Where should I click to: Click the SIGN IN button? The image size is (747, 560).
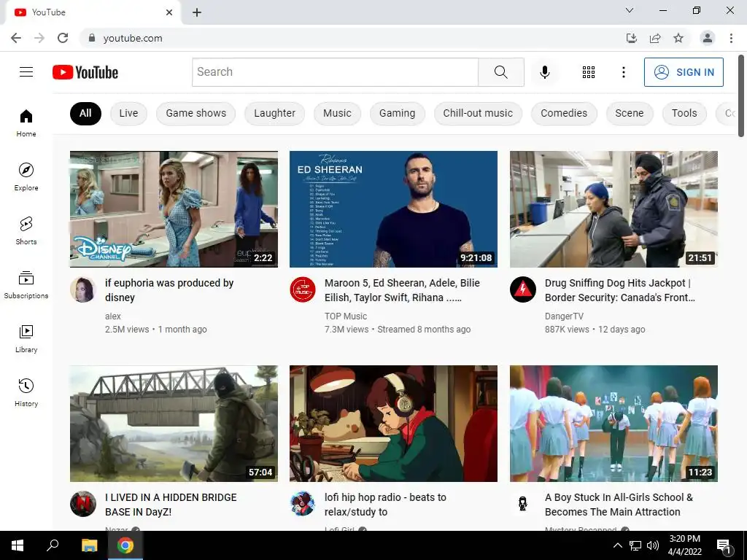pos(684,72)
